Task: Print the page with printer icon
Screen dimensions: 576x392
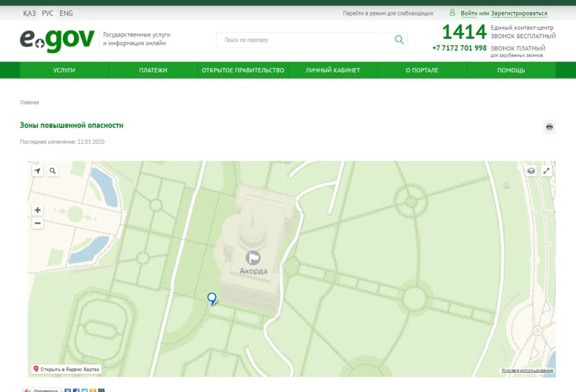Action: click(x=549, y=127)
